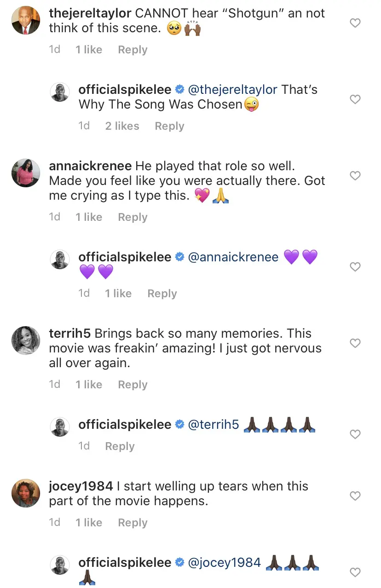Open thejereltaylor's profile picture
Screen dimensions: 381x588
pyautogui.click(x=26, y=21)
